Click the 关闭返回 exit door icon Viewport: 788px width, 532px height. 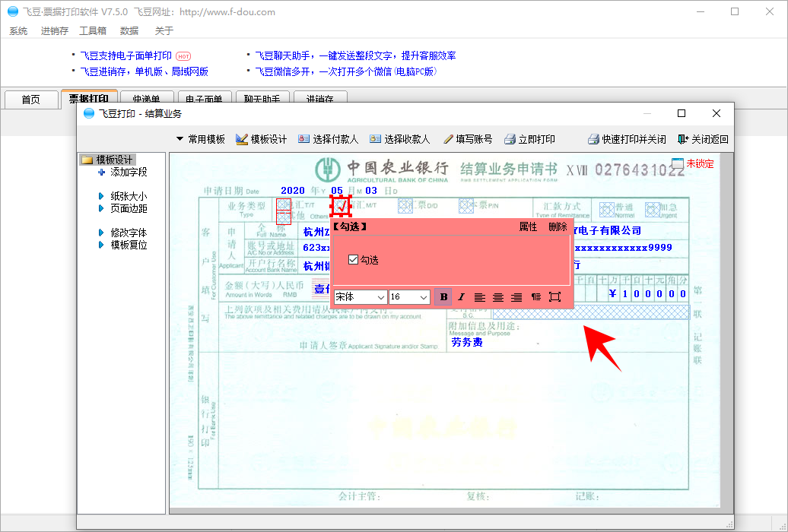tap(683, 139)
